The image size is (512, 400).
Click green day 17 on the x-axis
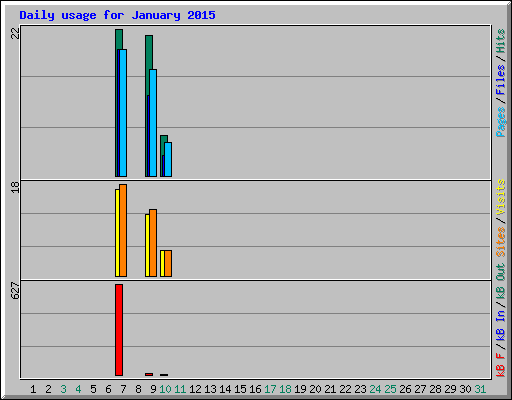(270, 389)
